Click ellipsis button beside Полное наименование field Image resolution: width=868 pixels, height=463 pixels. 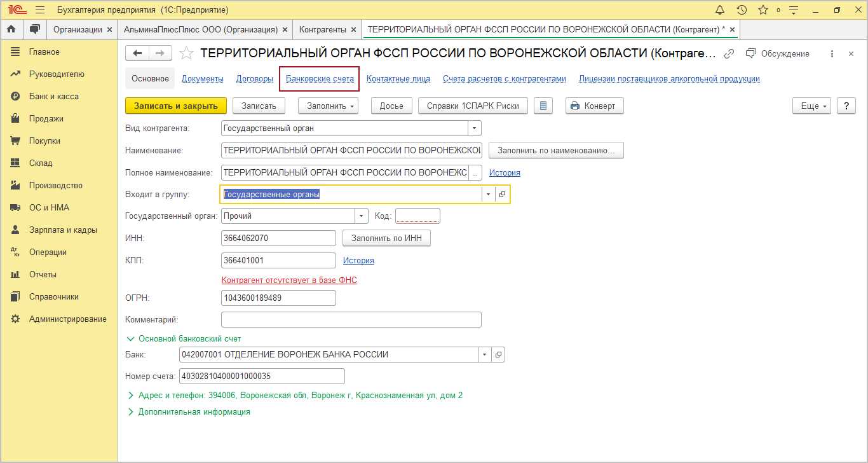[x=475, y=172]
